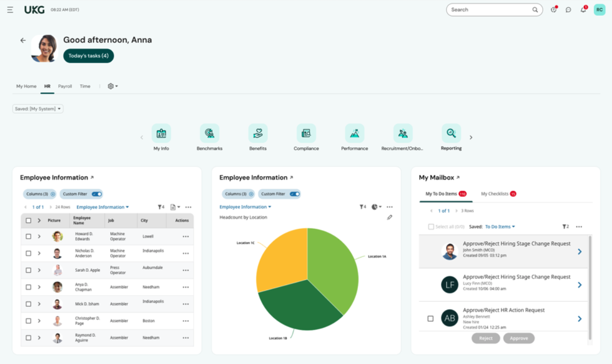The image size is (612, 364).
Task: Click the Approve button in My Mailbox
Action: pyautogui.click(x=519, y=338)
